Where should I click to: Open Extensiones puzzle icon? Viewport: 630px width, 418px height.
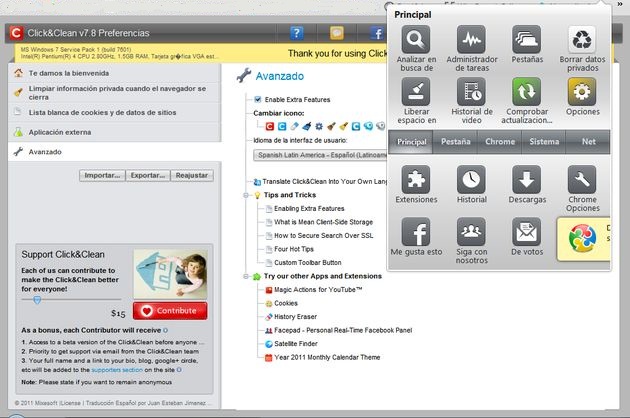point(416,180)
